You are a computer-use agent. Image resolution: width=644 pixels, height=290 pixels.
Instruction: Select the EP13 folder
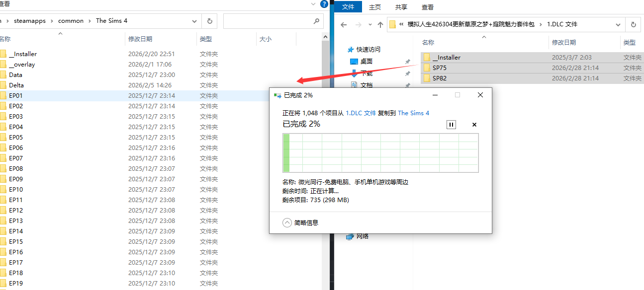click(16, 220)
